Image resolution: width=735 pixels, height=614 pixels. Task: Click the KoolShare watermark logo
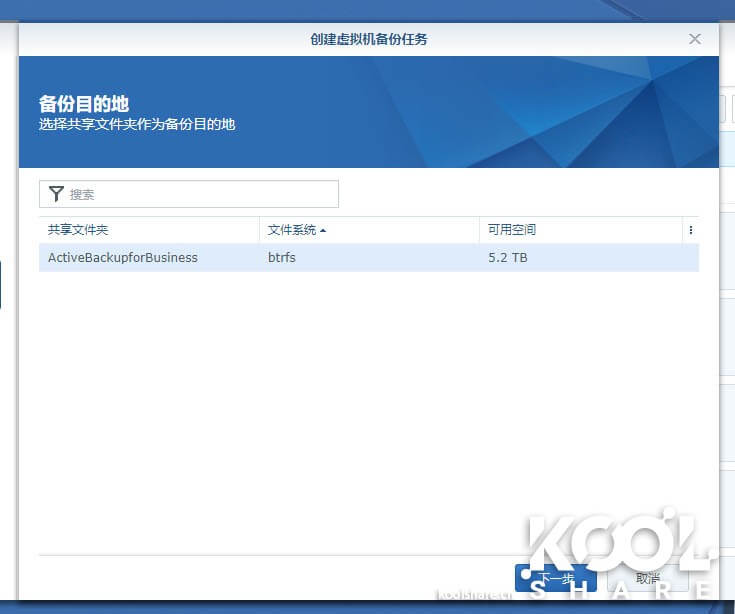tap(620, 555)
